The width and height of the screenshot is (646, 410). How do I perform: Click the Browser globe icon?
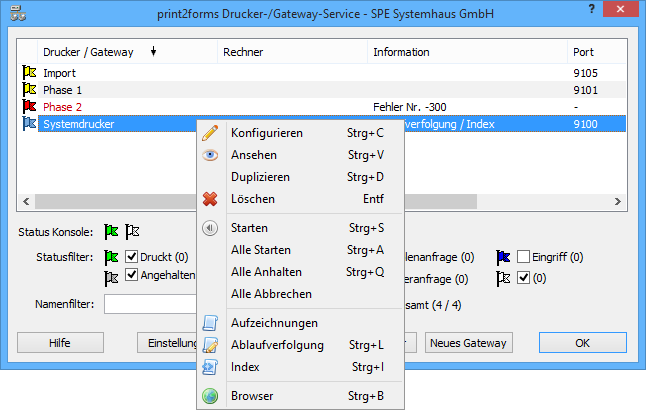point(210,396)
